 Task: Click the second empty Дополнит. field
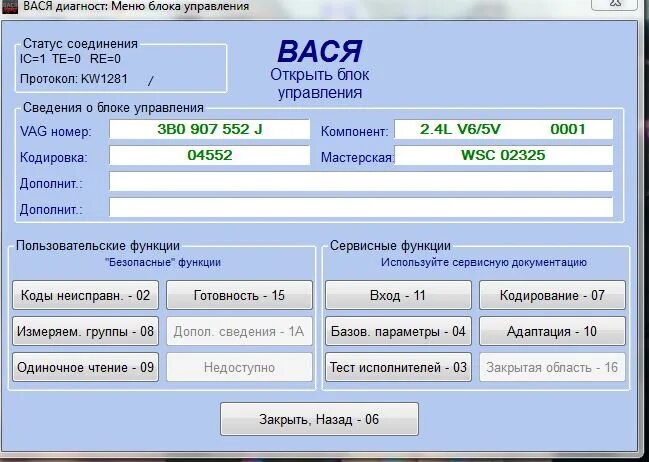click(361, 207)
